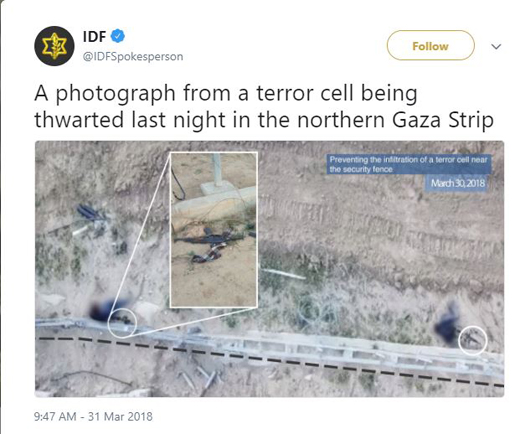Follow the IDF account

(x=431, y=45)
